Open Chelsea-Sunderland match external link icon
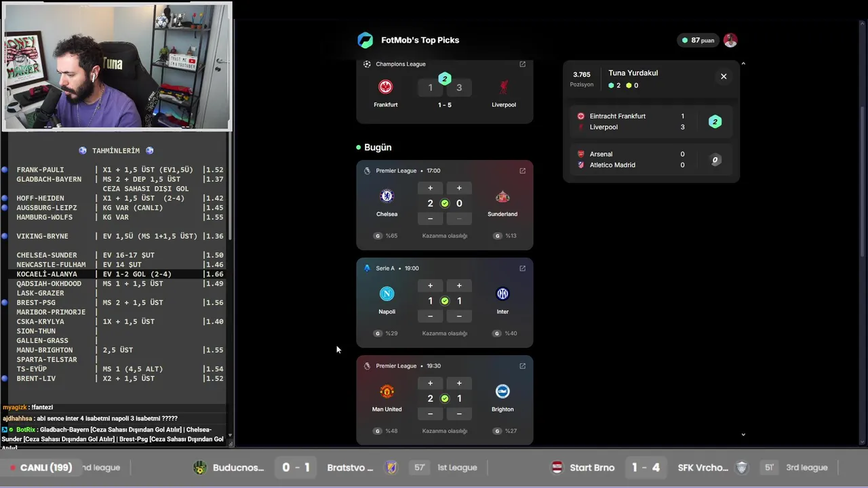 click(522, 171)
